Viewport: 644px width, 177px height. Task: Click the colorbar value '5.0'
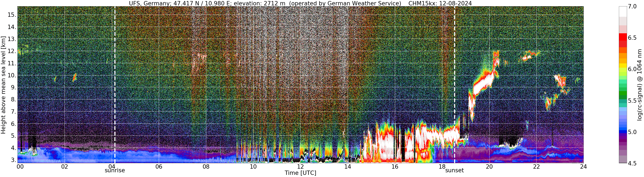[x=632, y=132]
